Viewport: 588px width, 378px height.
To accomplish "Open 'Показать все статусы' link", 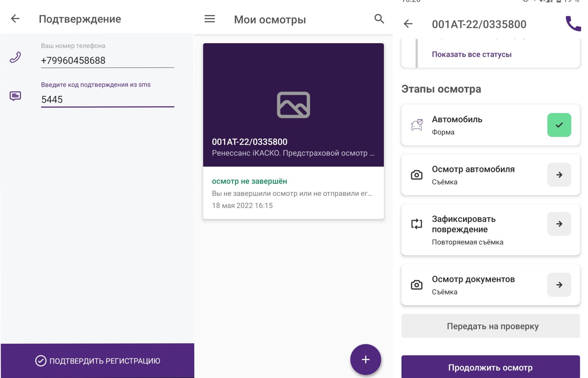I will [x=471, y=54].
